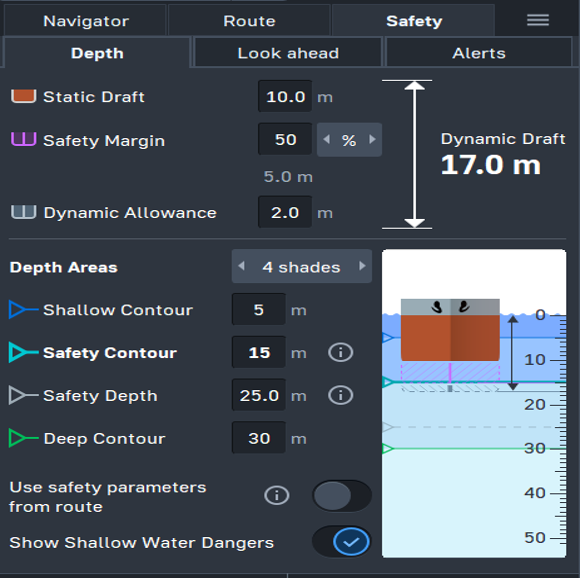Select next Depth Areas shades option
Viewport: 581px width, 579px height.
pyautogui.click(x=362, y=266)
